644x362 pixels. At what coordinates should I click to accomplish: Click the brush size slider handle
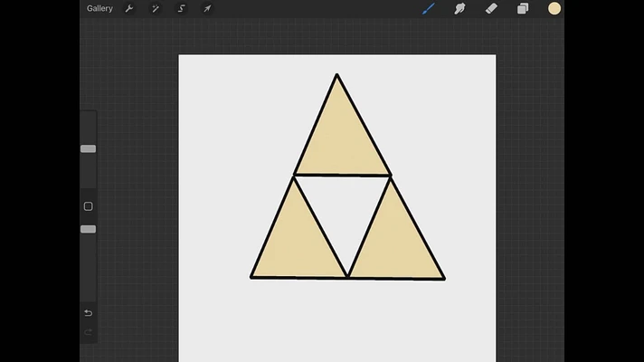click(x=89, y=148)
